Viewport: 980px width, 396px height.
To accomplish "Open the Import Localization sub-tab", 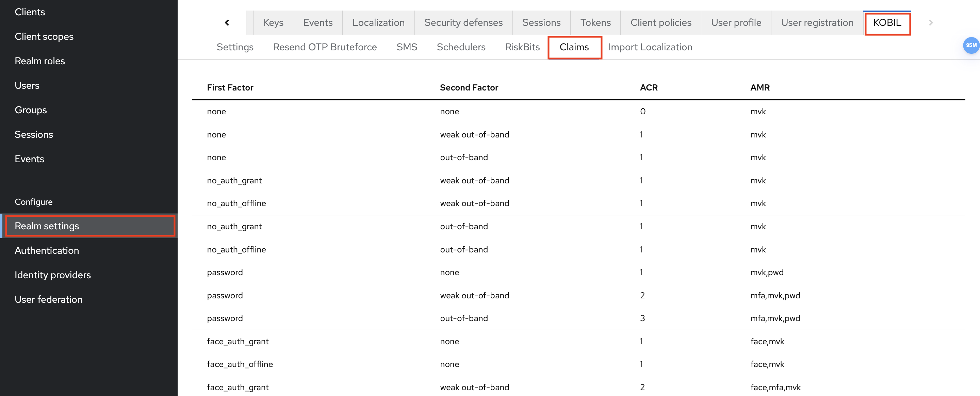I will coord(650,47).
